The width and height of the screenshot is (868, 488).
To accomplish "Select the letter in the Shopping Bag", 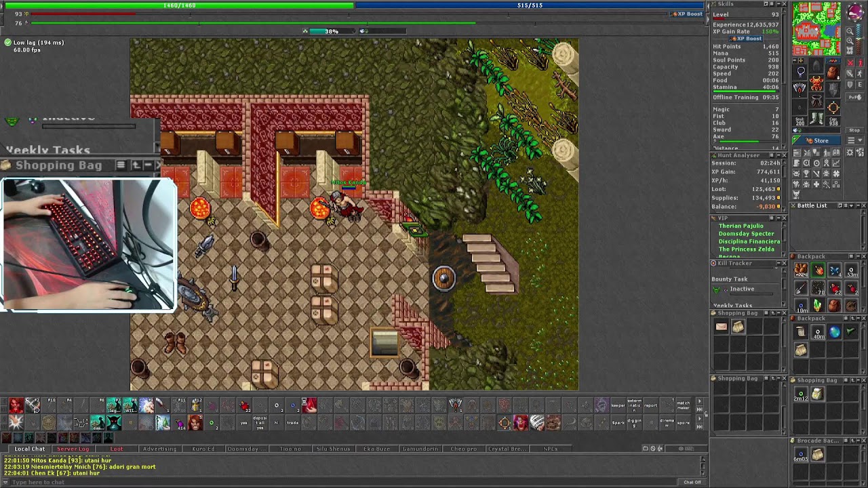I will click(x=722, y=327).
